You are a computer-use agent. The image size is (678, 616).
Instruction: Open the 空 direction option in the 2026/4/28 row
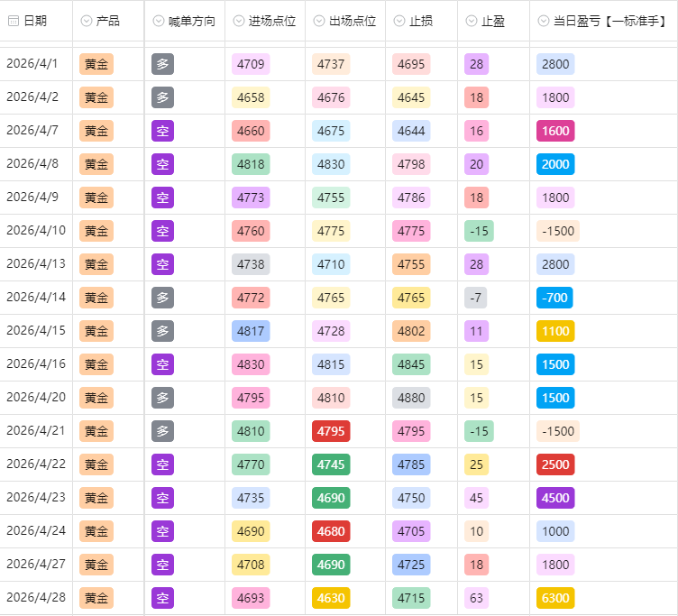click(x=162, y=598)
